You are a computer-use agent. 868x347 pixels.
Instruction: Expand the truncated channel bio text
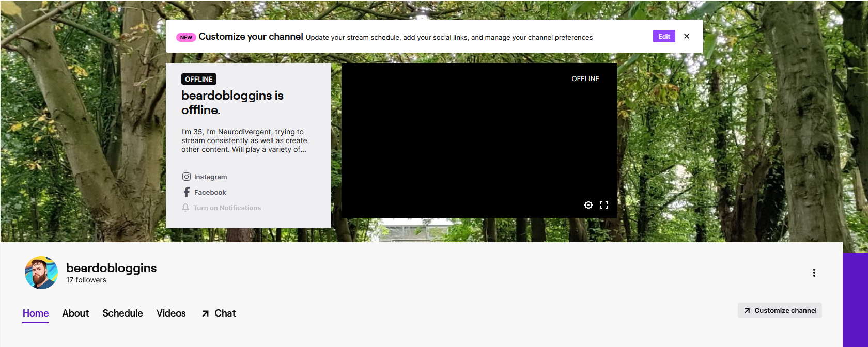[x=244, y=141]
